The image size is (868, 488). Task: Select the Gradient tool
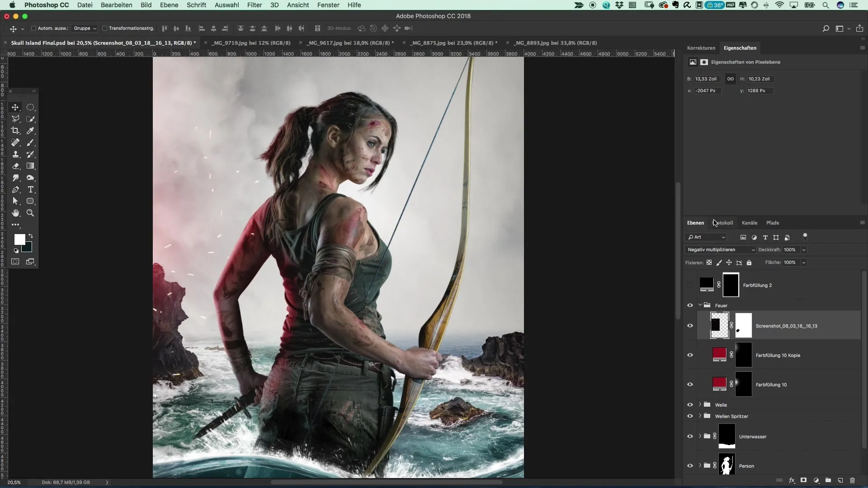30,166
